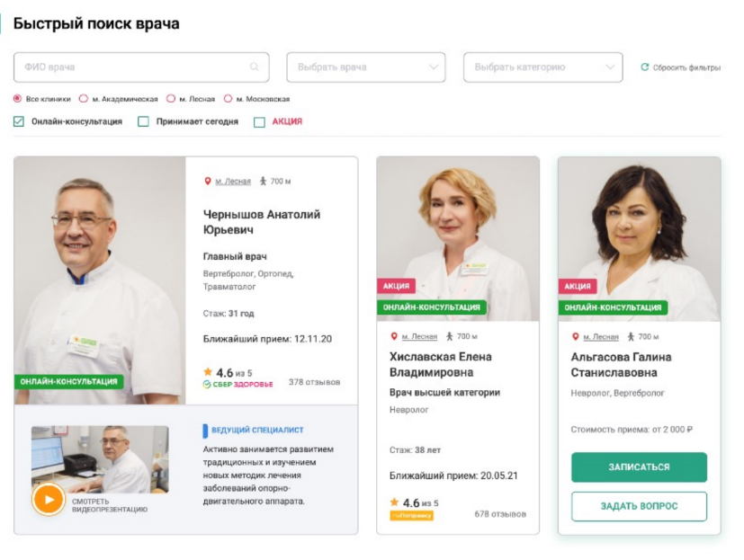The image size is (744, 560).
Task: Play the orange video presentation button
Action: (49, 499)
